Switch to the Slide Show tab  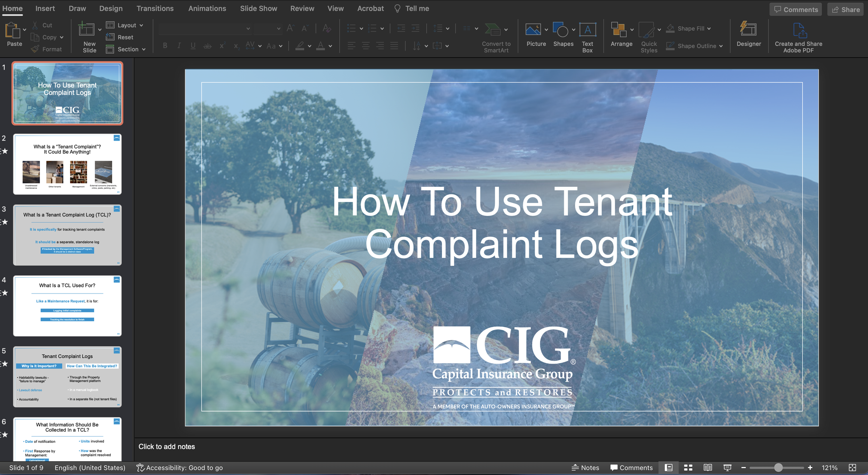(x=258, y=8)
